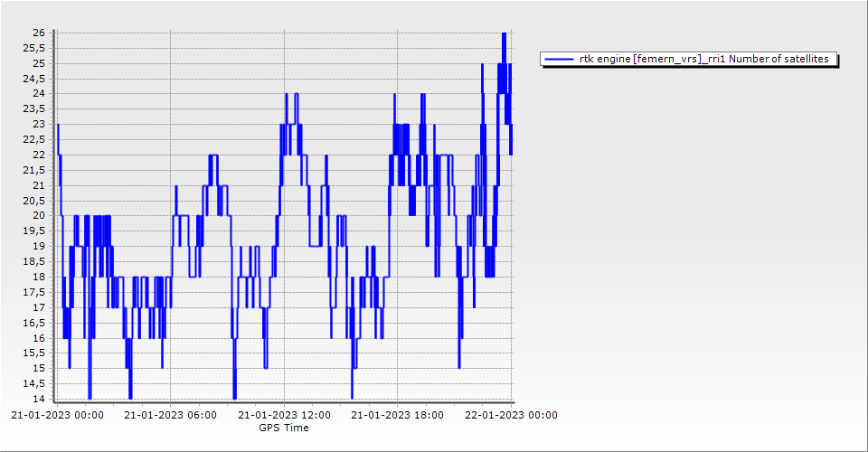Select the 21-01-2023 12:00 time label
Image resolution: width=868 pixels, height=452 pixels.
(284, 416)
